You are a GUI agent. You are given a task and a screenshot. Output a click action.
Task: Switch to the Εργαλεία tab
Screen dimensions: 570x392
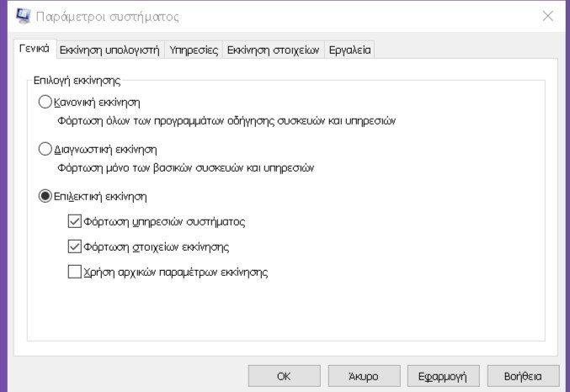pyautogui.click(x=350, y=50)
